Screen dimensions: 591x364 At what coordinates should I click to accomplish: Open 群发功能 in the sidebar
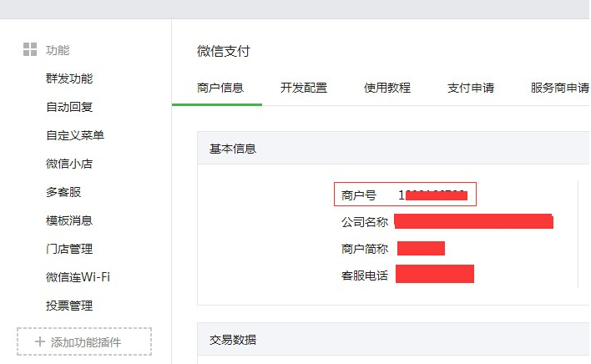click(x=69, y=78)
